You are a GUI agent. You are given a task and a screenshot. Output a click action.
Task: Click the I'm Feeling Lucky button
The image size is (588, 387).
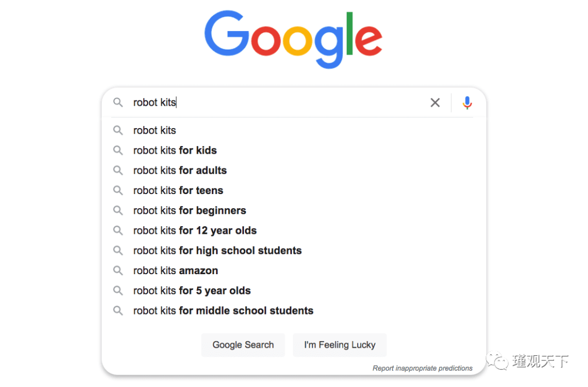click(340, 344)
